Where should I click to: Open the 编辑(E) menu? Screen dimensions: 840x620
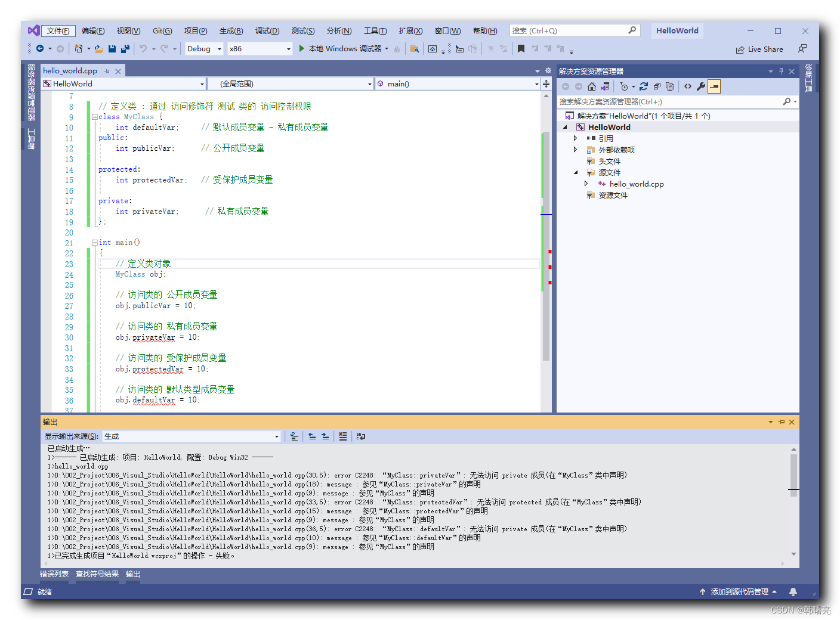(93, 31)
